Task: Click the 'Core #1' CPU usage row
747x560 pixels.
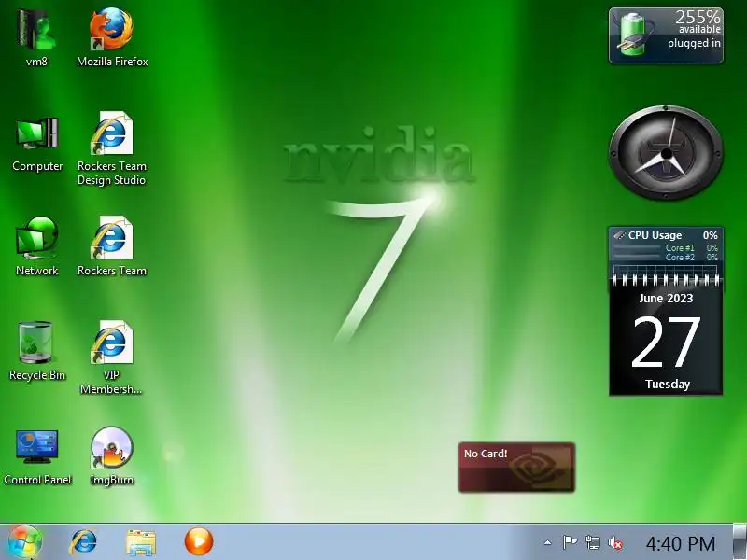Action: (x=666, y=247)
